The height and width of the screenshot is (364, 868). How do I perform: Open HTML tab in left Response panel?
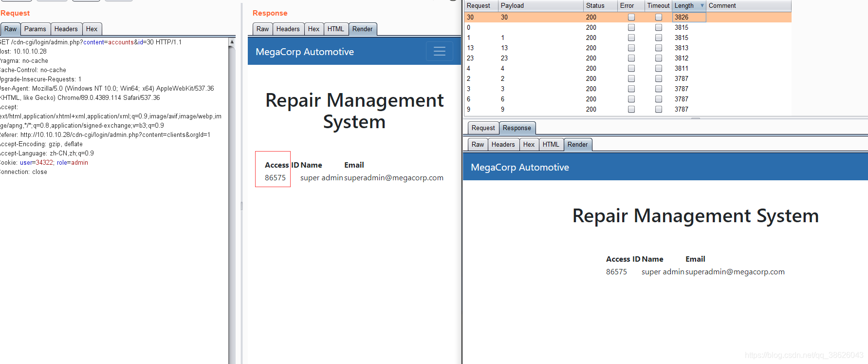coord(335,29)
